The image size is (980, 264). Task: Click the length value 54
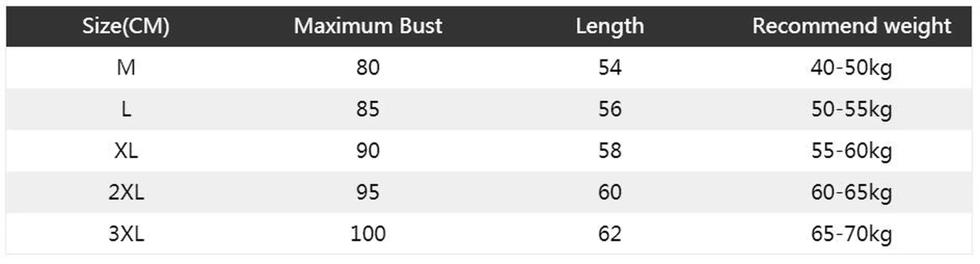click(x=610, y=68)
